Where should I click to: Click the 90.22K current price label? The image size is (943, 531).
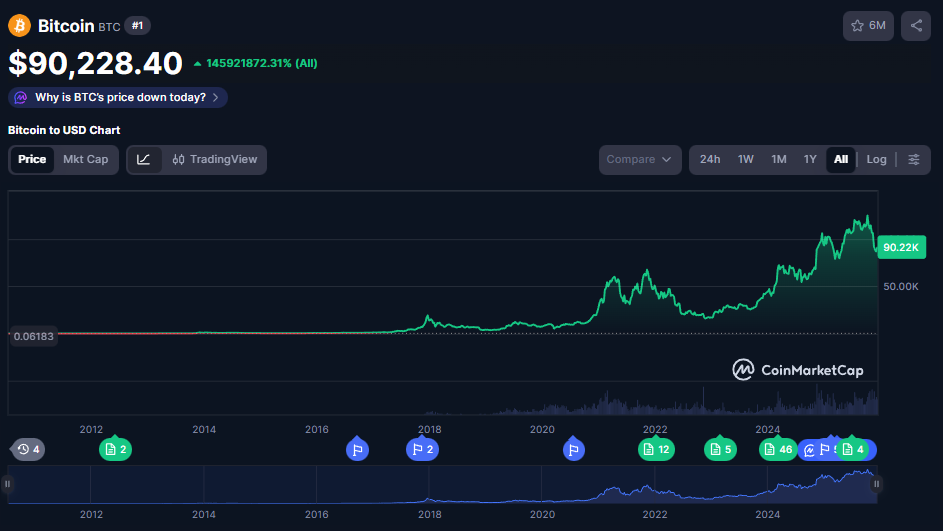coord(901,247)
